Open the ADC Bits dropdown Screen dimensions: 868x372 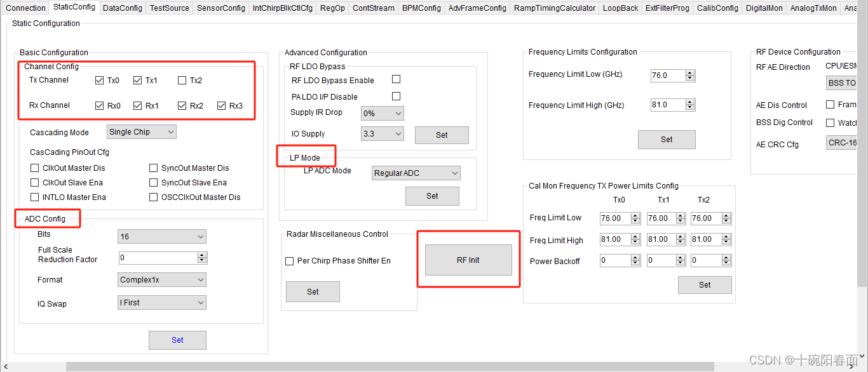point(162,237)
